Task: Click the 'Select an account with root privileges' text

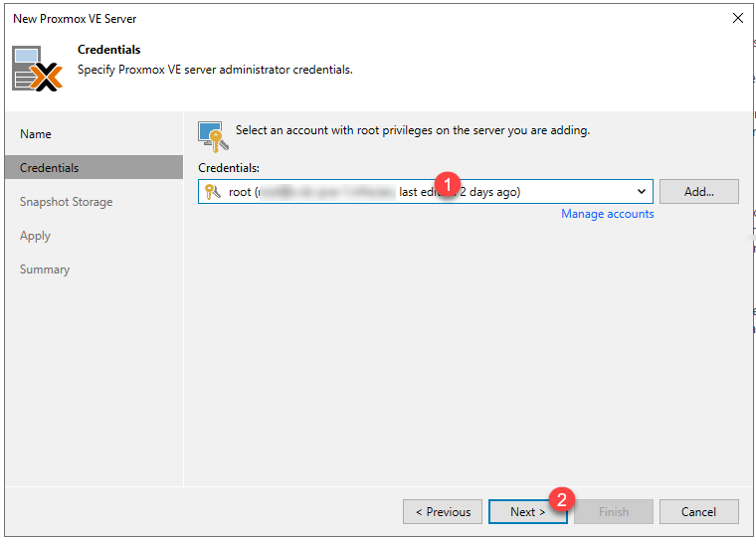Action: point(413,130)
